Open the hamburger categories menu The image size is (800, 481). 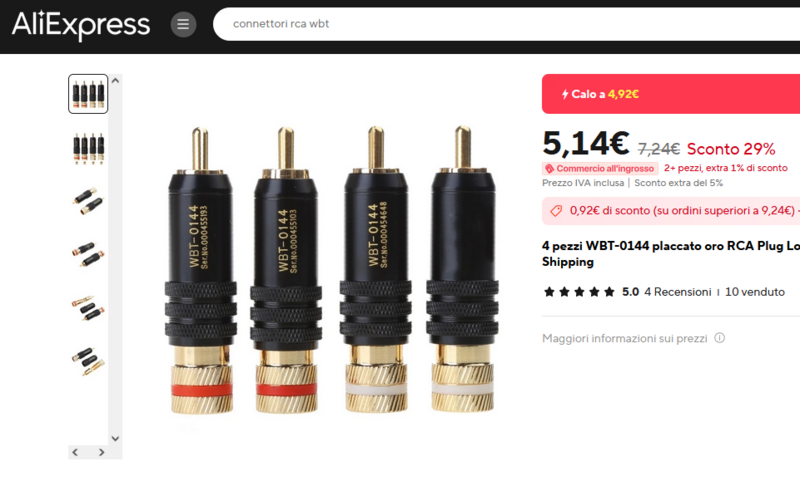point(183,24)
